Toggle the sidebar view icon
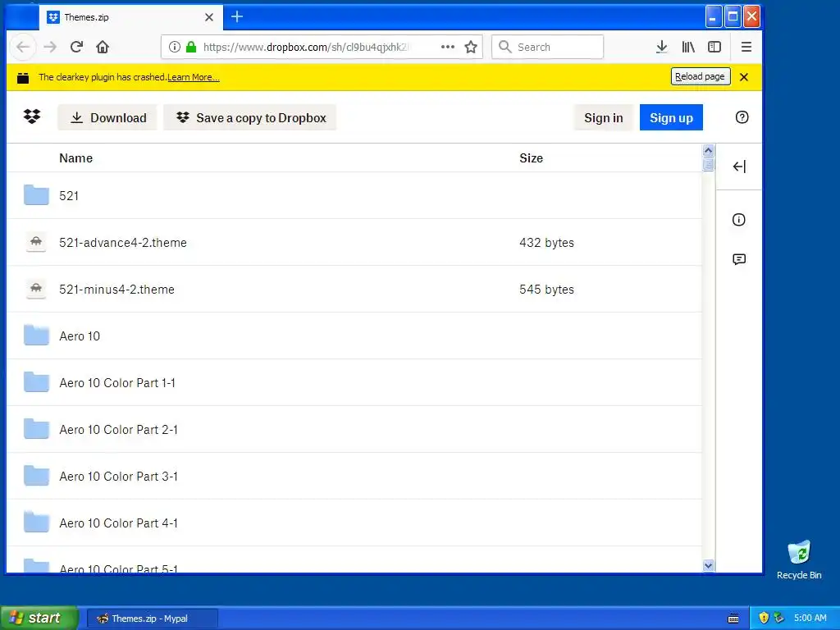This screenshot has height=630, width=840. (x=714, y=47)
